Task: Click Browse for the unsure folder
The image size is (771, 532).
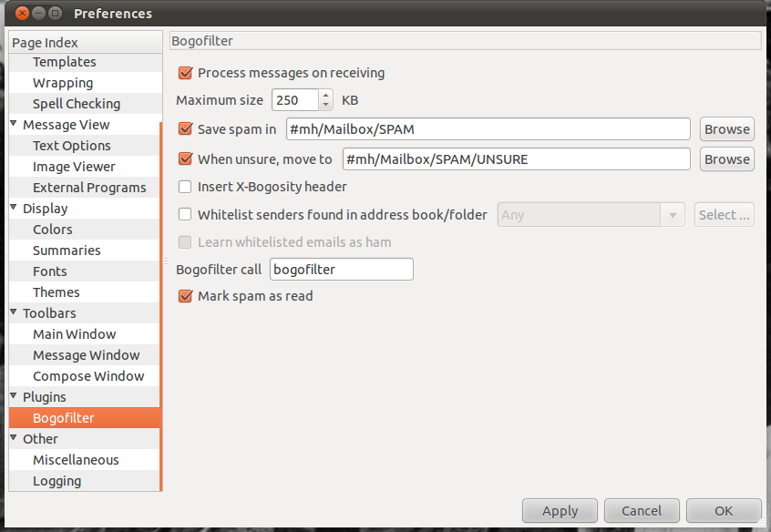Action: click(x=726, y=159)
